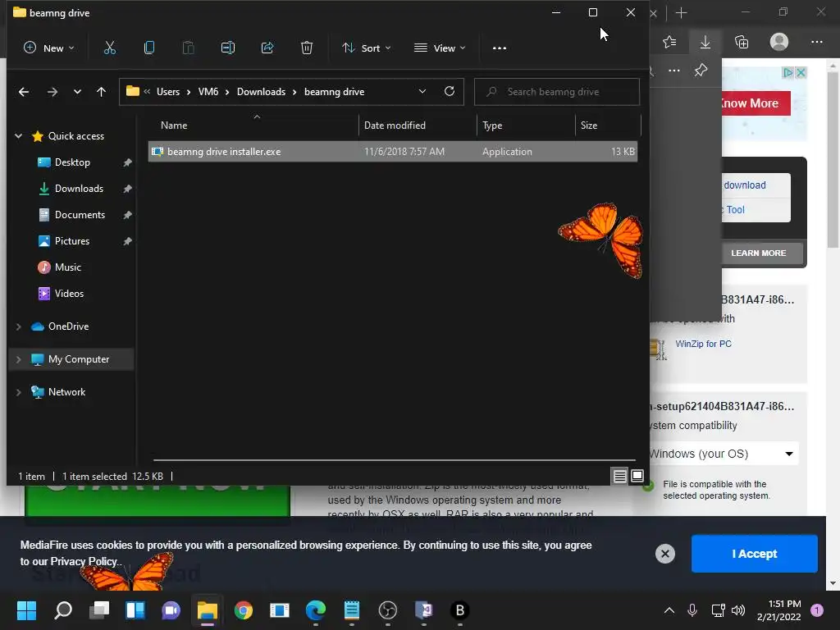This screenshot has height=630, width=840.
Task: Dismiss the MediaFire cookie banner with X
Action: (664, 554)
